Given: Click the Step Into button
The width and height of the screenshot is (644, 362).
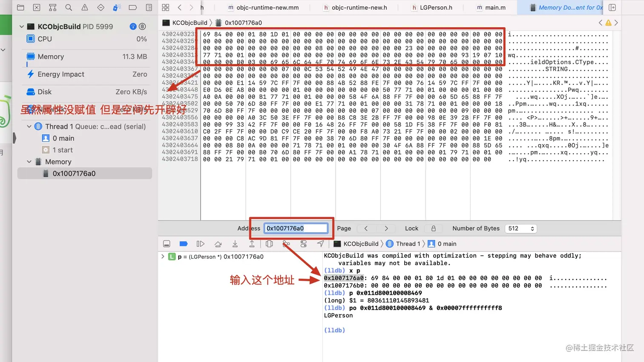Looking at the screenshot, I should [x=235, y=244].
